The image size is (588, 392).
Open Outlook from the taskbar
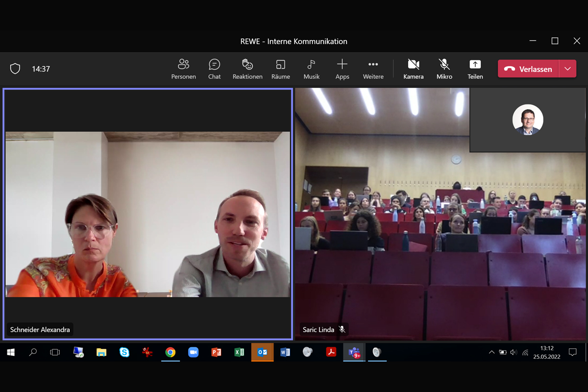(x=262, y=352)
